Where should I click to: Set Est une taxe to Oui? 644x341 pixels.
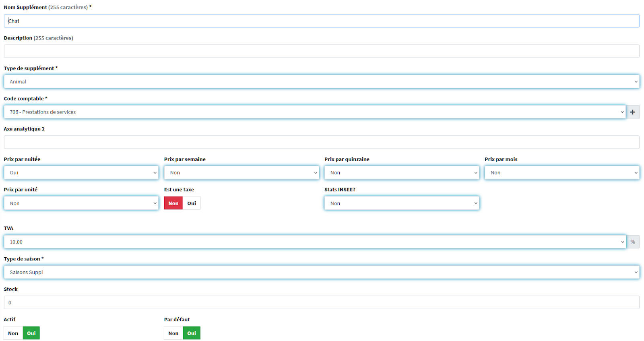click(x=192, y=203)
